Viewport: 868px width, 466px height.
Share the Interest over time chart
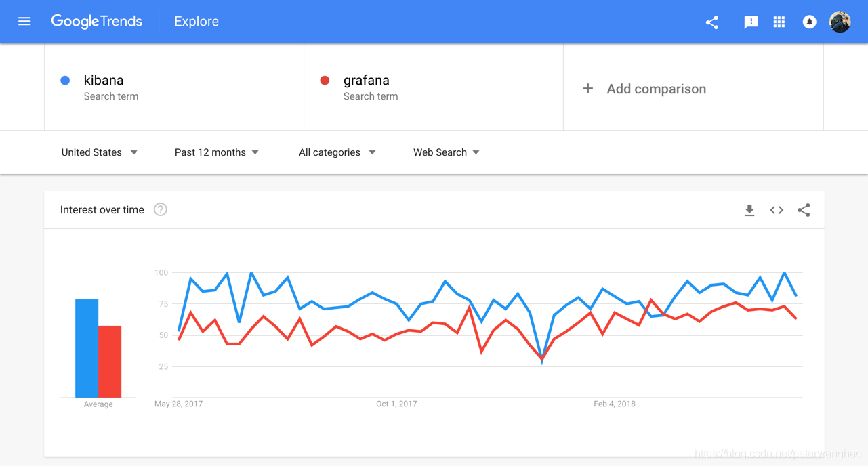804,210
